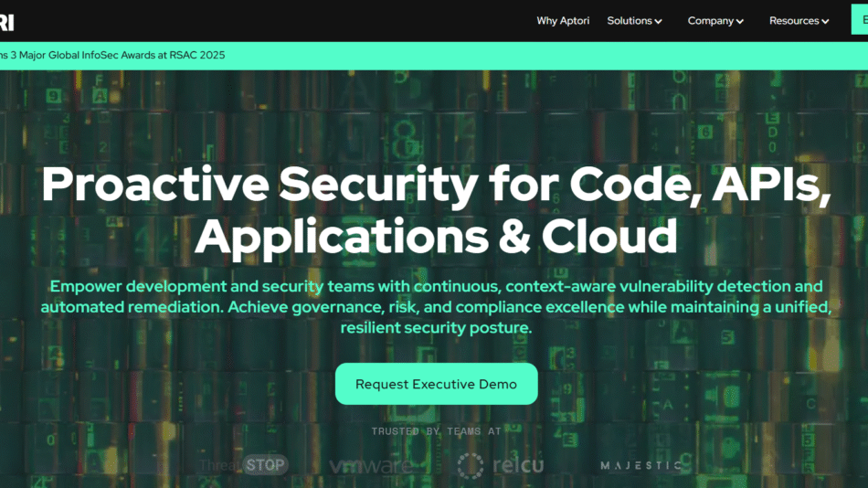
Task: Click the empty right side of the green banner
Action: 640,55
